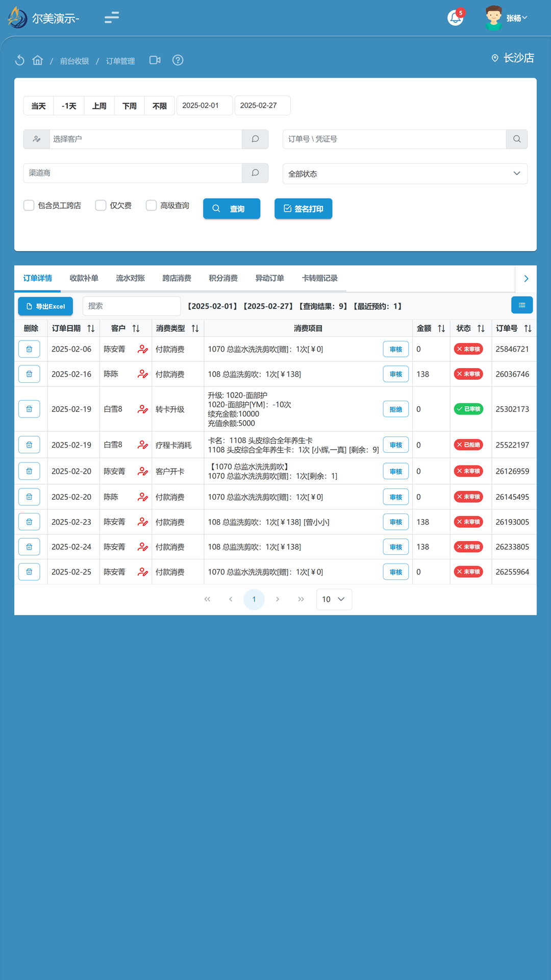The image size is (551, 980).
Task: Open the video camera tutorial icon
Action: pos(155,60)
